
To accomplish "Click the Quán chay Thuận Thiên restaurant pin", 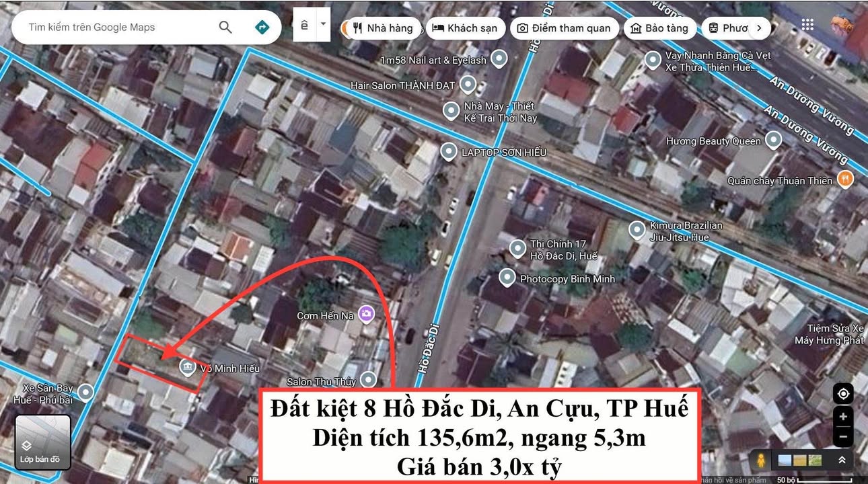I will point(846,179).
